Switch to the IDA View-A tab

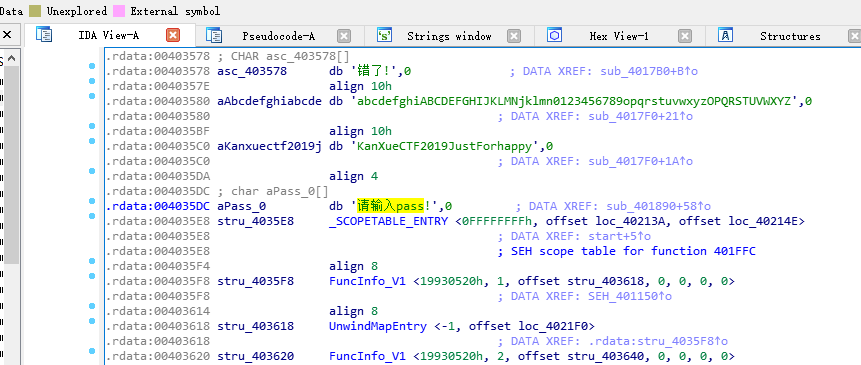pos(109,36)
